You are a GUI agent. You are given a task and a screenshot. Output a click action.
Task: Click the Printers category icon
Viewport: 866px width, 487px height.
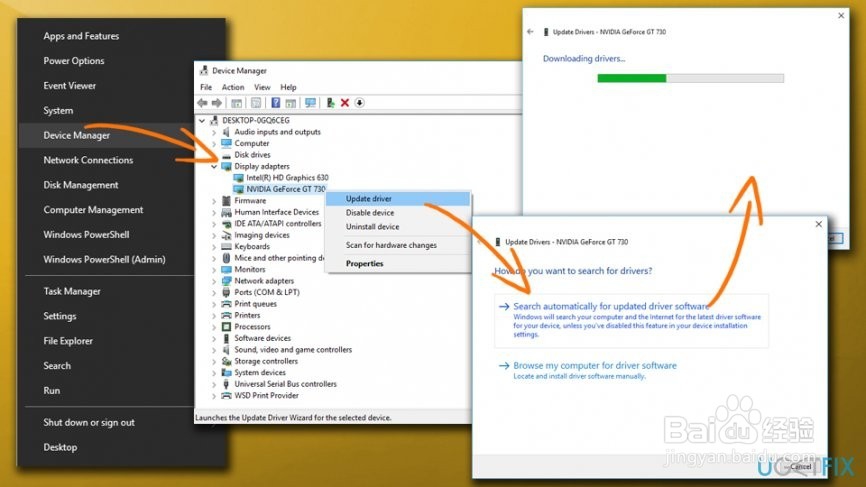pos(226,315)
